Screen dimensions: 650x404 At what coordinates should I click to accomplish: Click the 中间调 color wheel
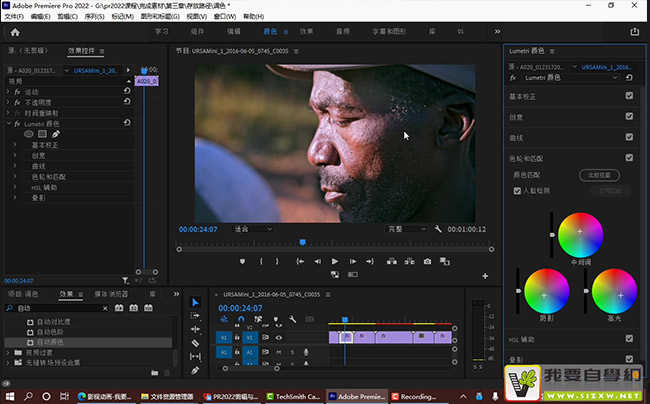tap(580, 235)
